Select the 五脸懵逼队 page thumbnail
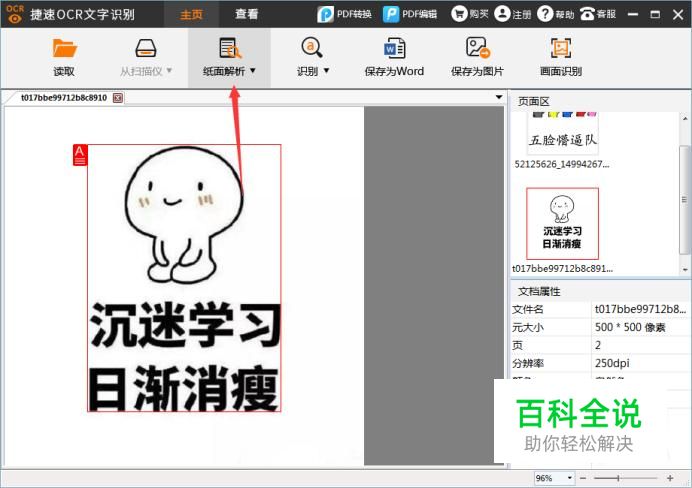 point(562,134)
